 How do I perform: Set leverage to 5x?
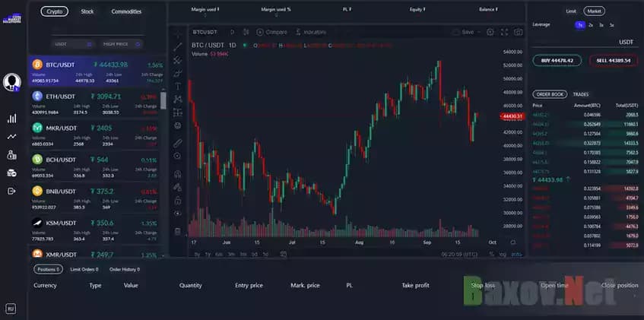click(x=611, y=25)
